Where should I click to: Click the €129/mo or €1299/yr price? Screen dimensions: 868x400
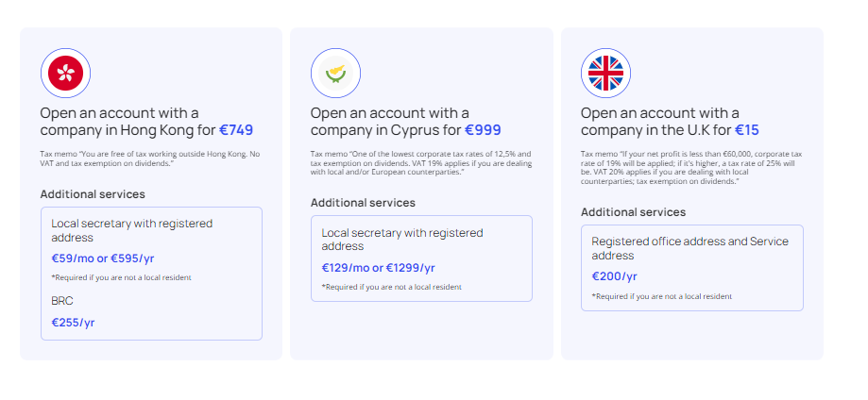(378, 268)
